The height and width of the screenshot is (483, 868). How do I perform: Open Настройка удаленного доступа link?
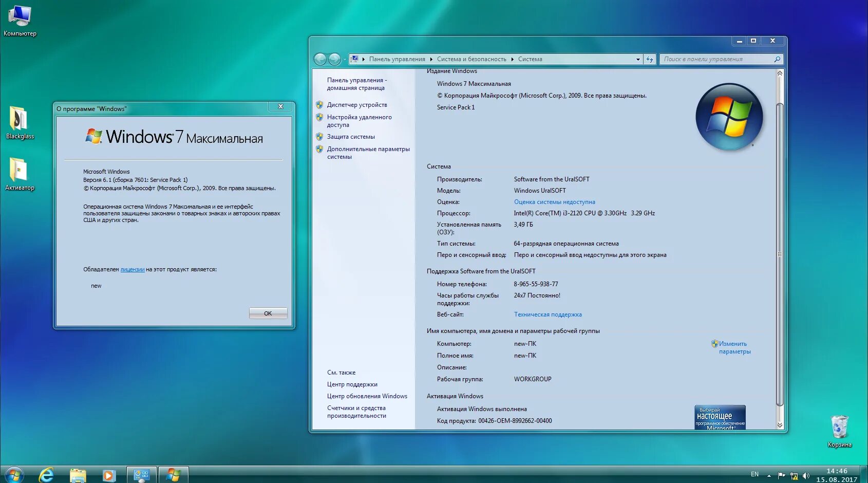(x=360, y=121)
